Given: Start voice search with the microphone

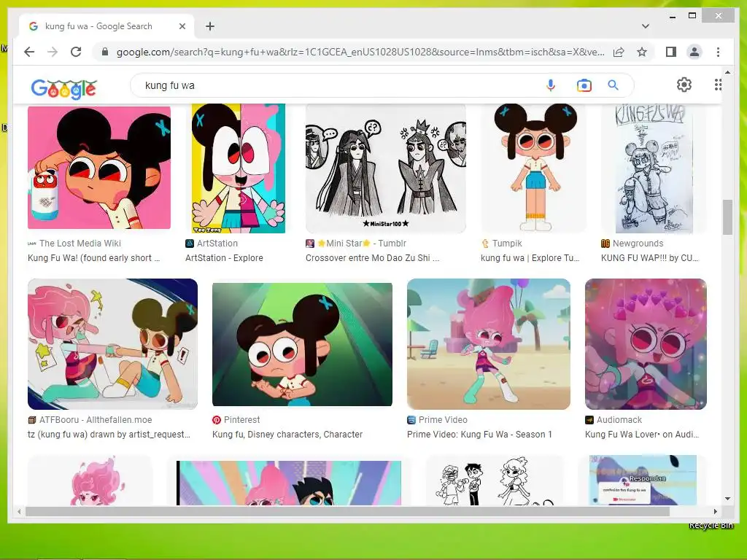Looking at the screenshot, I should (550, 85).
